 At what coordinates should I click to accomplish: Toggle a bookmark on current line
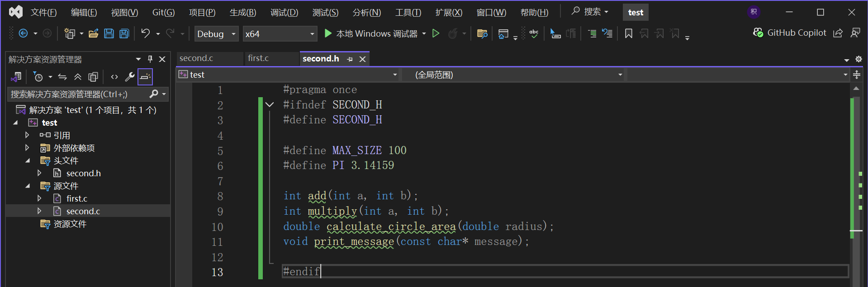(x=629, y=33)
